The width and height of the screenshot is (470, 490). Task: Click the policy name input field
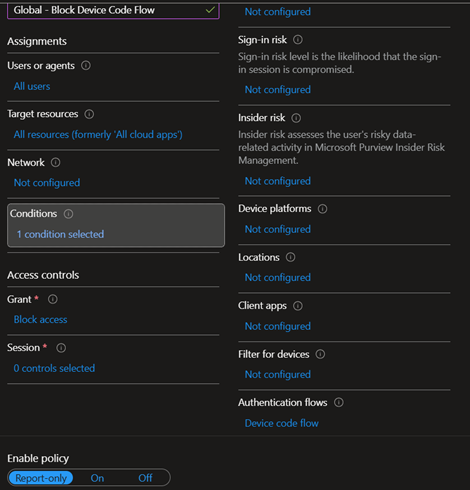(113, 10)
